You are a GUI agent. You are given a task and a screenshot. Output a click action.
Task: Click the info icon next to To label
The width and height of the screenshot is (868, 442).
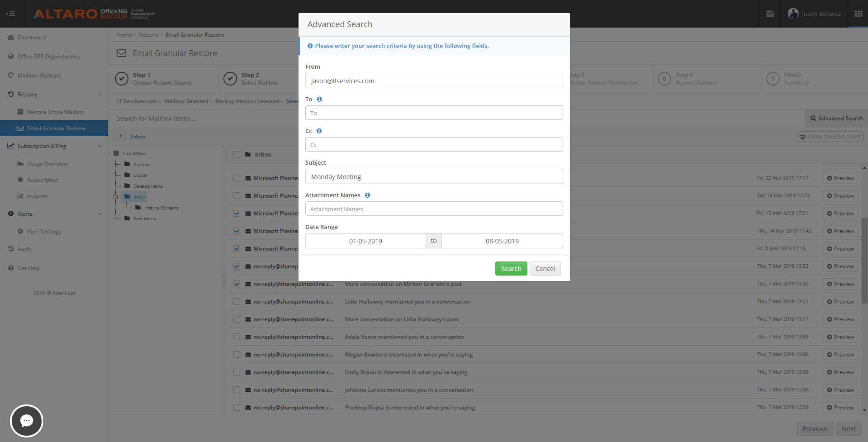point(319,99)
